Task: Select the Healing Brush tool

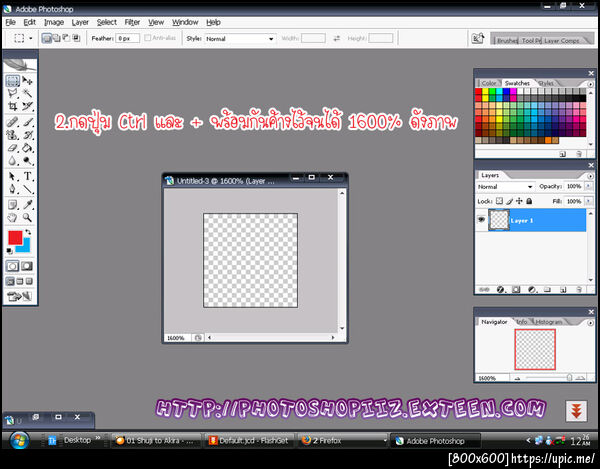Action: [x=13, y=122]
